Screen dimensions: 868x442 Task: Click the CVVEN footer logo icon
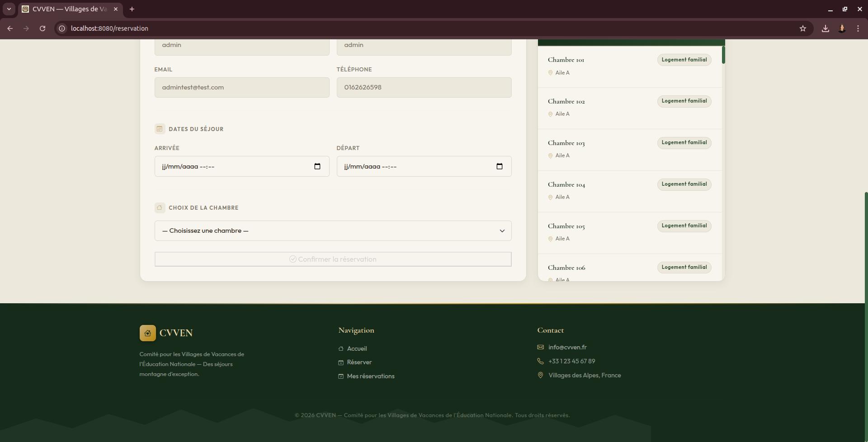[x=148, y=333]
